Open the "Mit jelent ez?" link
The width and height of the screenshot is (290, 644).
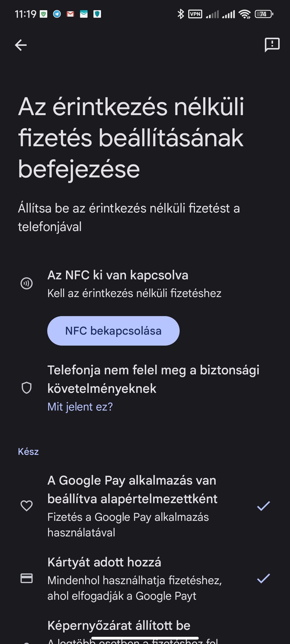click(80, 407)
